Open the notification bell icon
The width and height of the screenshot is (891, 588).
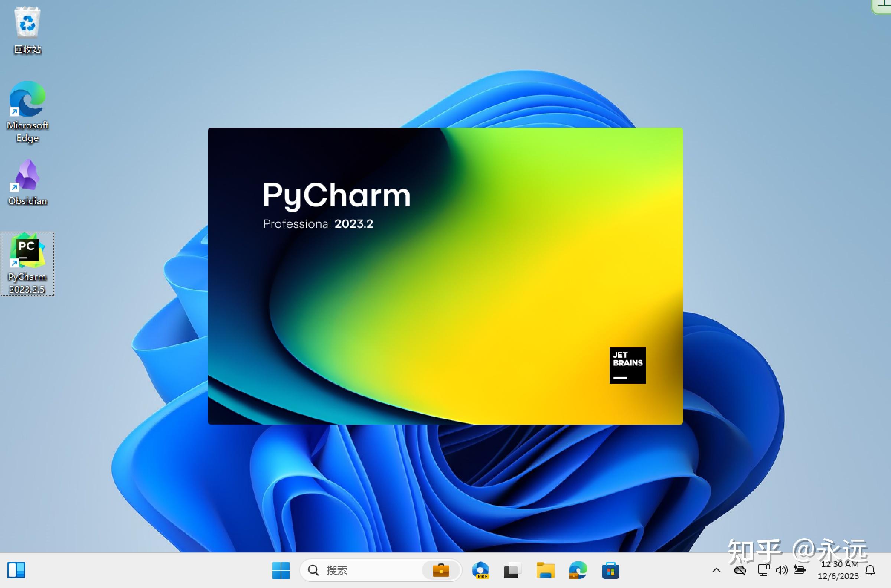click(870, 571)
